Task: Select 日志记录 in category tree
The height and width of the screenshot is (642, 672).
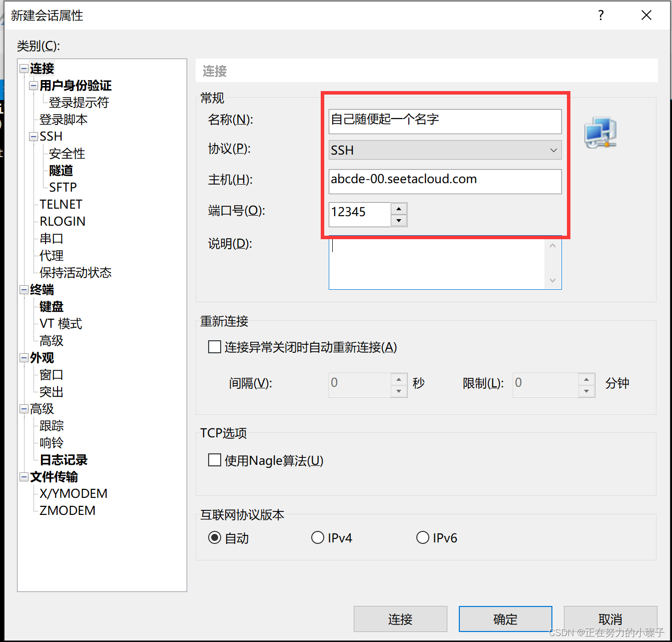Action: (x=64, y=460)
